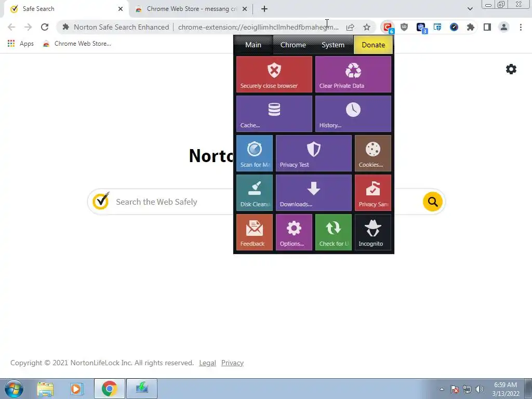
Task: Open the Cookies tile
Action: (373, 153)
